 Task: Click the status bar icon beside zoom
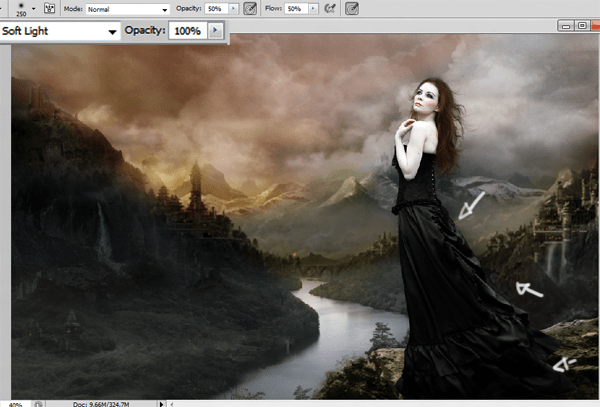(x=38, y=404)
